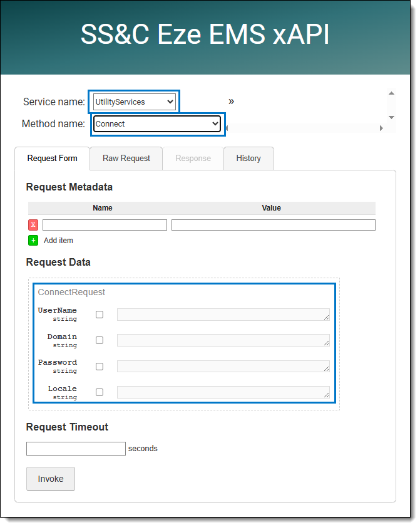
Task: Click the Request Metadata heading
Action: pyautogui.click(x=69, y=187)
